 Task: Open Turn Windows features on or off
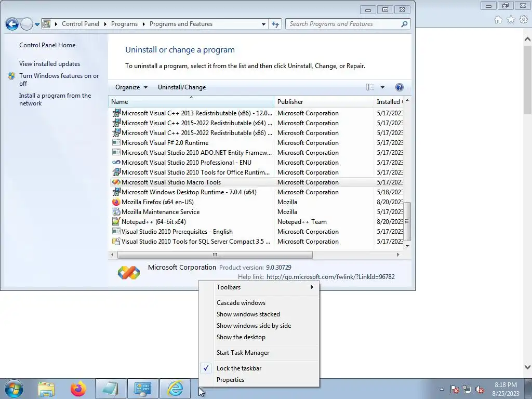tap(59, 79)
